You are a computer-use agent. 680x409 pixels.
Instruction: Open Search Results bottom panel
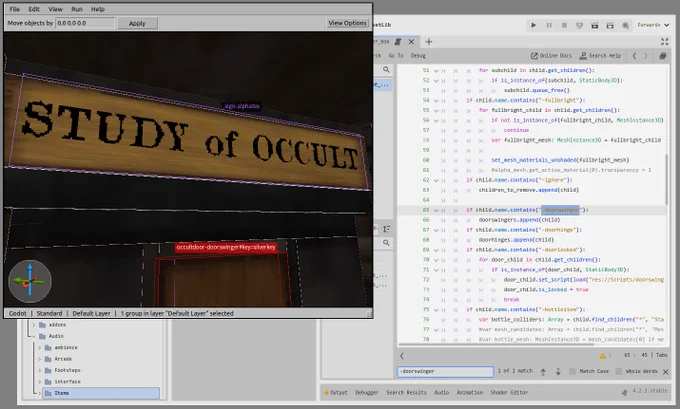pos(406,393)
